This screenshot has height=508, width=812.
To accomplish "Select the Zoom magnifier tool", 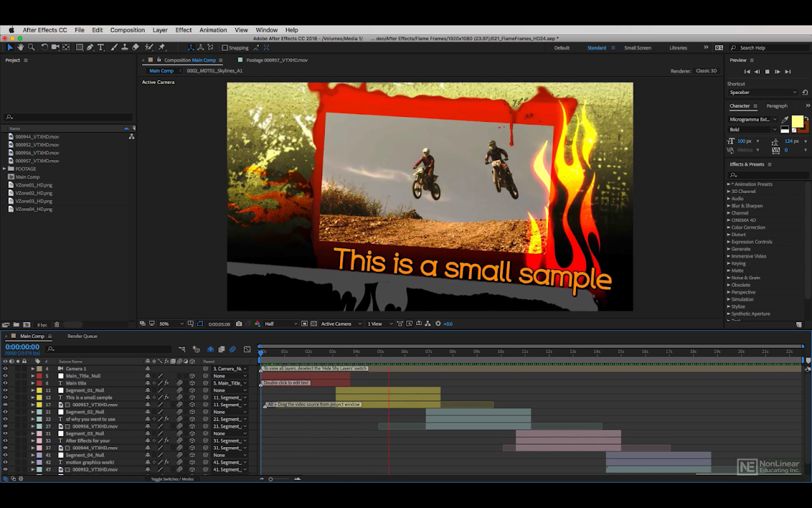I will pyautogui.click(x=30, y=48).
